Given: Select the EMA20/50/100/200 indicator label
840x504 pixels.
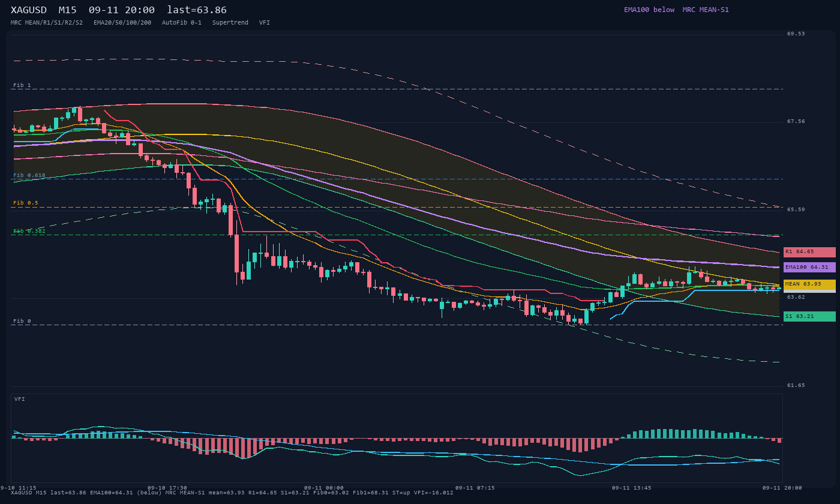Looking at the screenshot, I should pos(122,23).
